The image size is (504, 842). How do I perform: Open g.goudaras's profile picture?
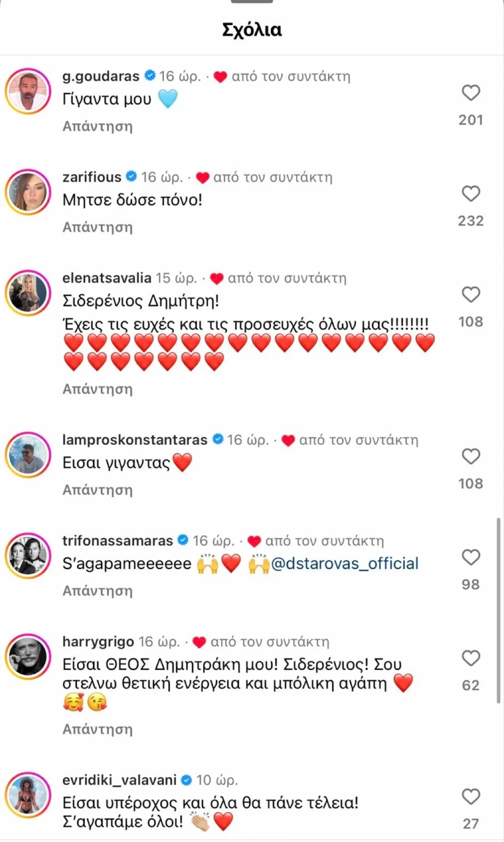click(28, 92)
